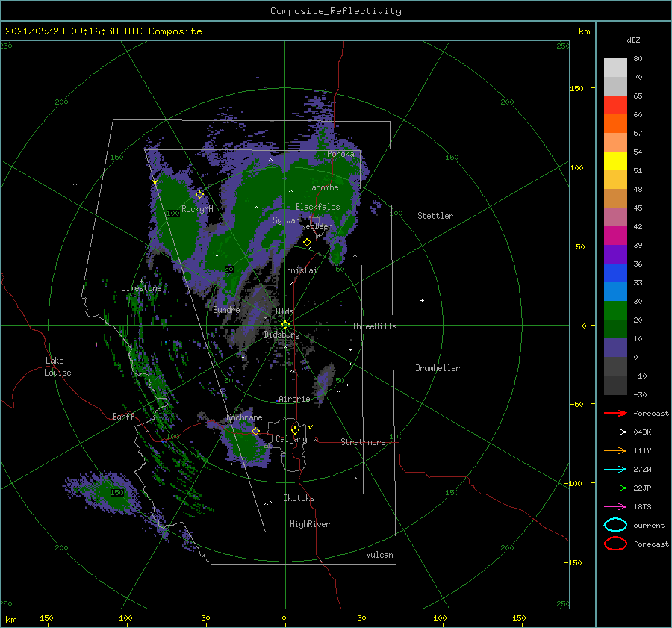Click the 'HighRiver' map label
The image size is (672, 628).
(310, 524)
